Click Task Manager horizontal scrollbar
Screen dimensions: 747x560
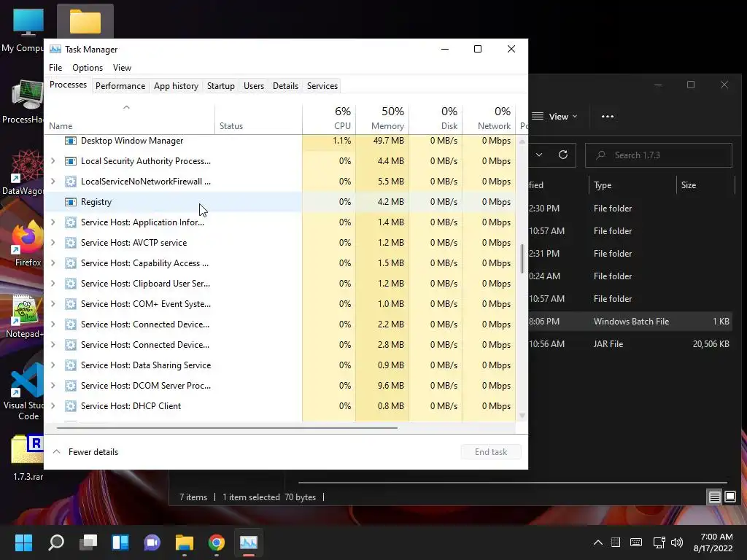(227, 428)
